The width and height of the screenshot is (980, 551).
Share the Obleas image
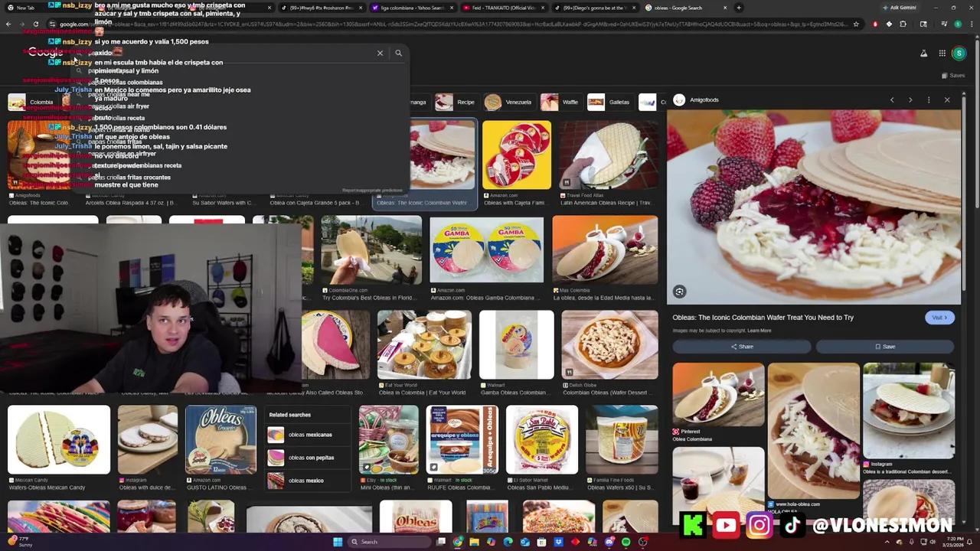[741, 347]
